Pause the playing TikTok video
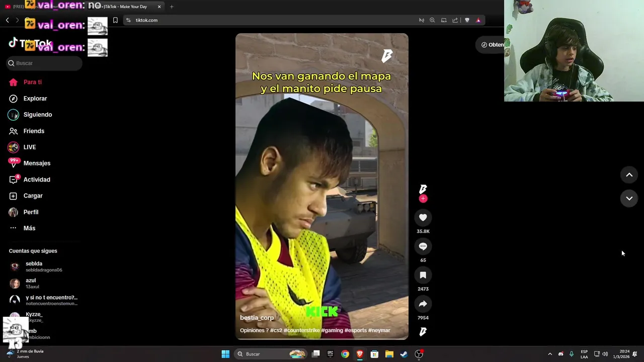This screenshot has width=644, height=362. [322, 186]
